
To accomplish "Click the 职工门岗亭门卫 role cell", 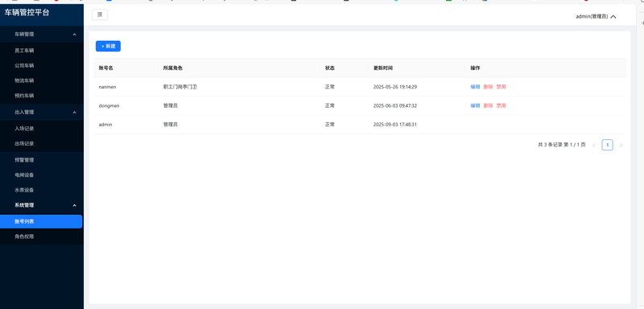I will coord(180,87).
